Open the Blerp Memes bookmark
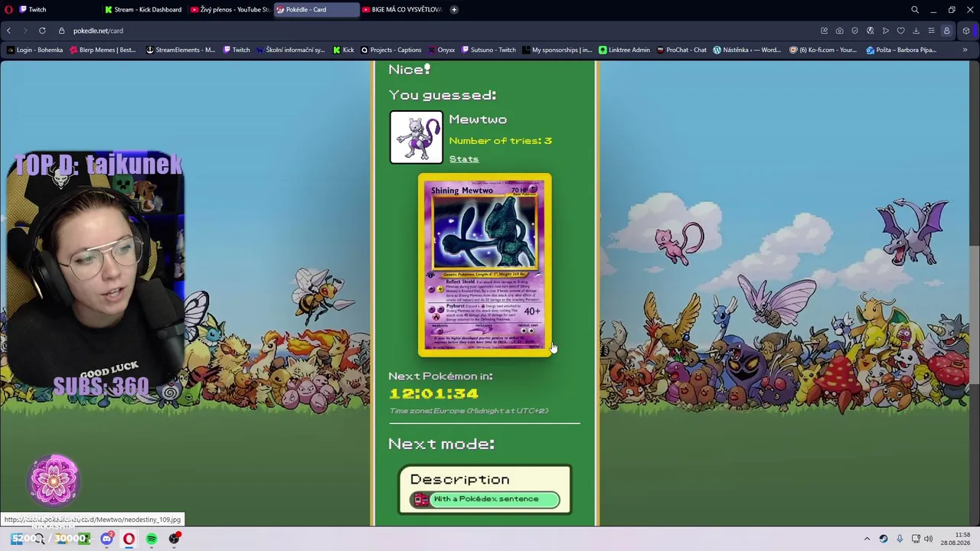This screenshot has width=980, height=551. pos(102,50)
